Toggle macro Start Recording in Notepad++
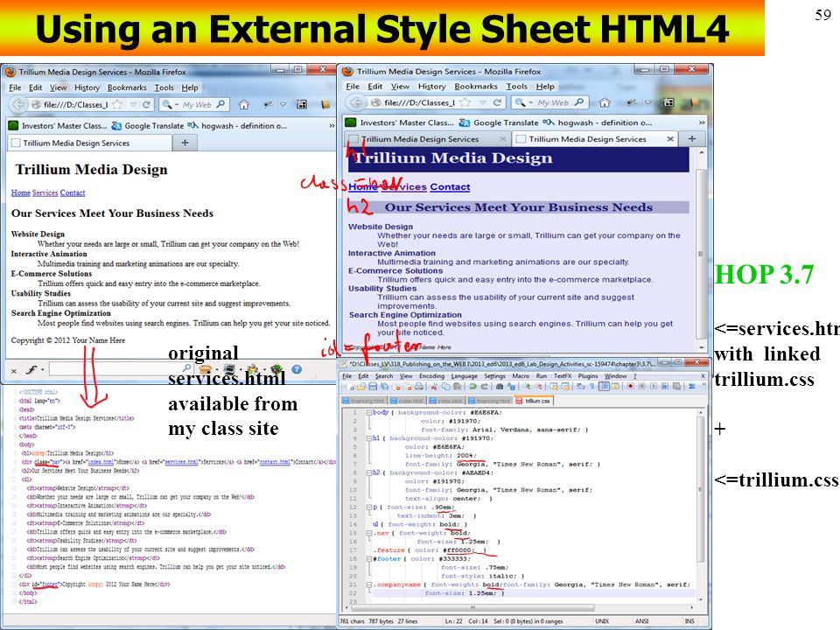This screenshot has height=630, width=840. point(631,386)
